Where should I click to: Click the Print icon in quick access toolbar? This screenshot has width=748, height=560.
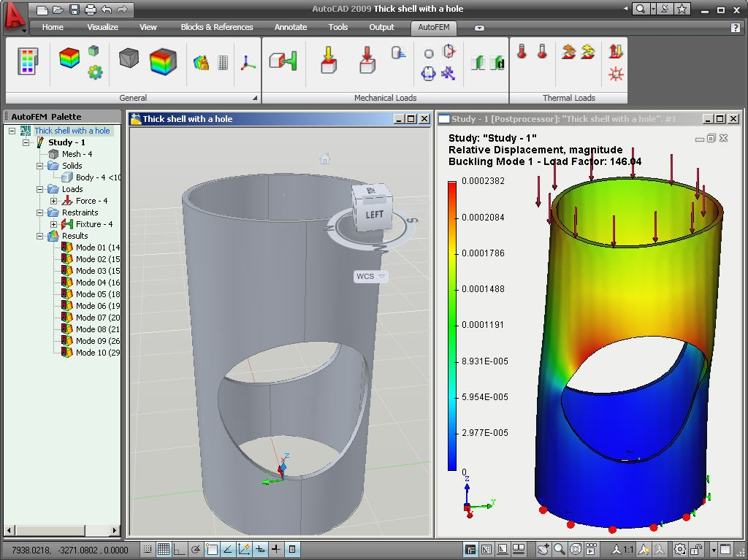[90, 9]
